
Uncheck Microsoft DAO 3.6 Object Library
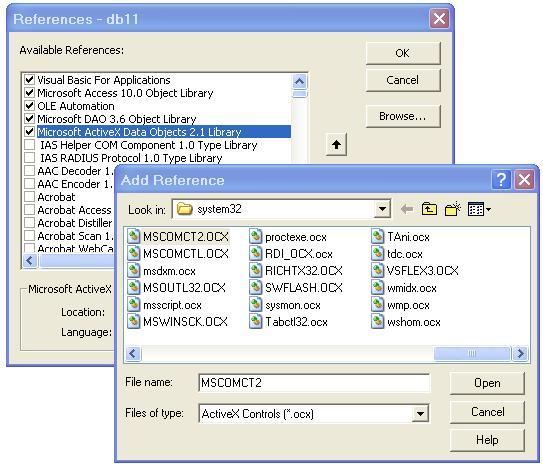tap(30, 119)
